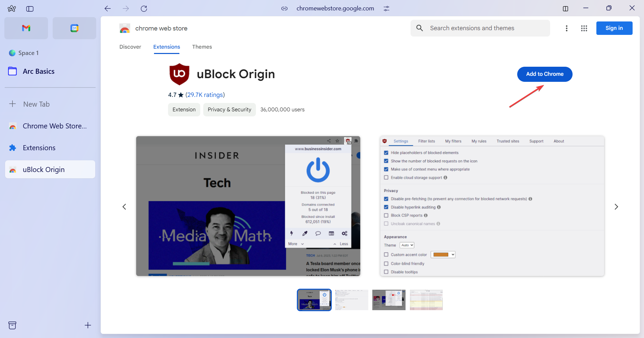Select the first screenshot thumbnail
The width and height of the screenshot is (644, 338).
coord(314,300)
